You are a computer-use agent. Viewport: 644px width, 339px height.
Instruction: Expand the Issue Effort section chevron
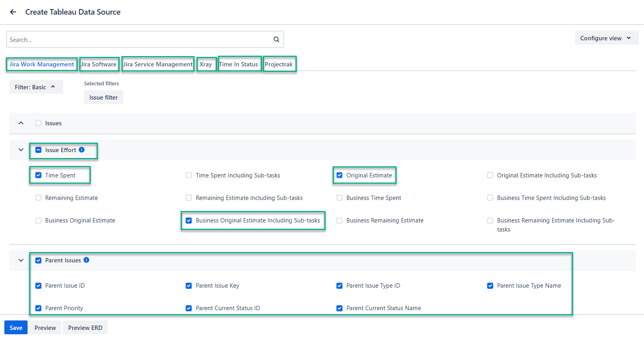(21, 150)
